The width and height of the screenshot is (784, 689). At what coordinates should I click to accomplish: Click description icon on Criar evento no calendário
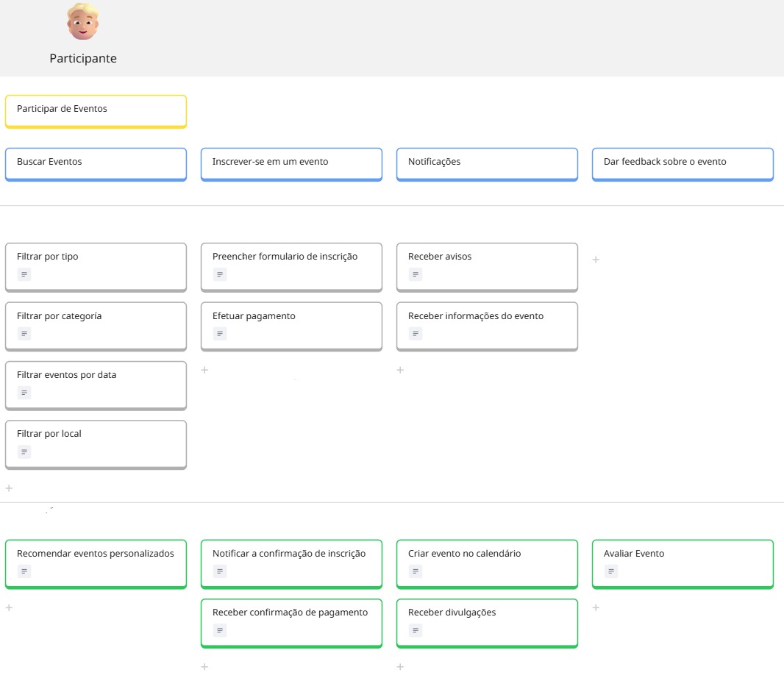tap(416, 571)
